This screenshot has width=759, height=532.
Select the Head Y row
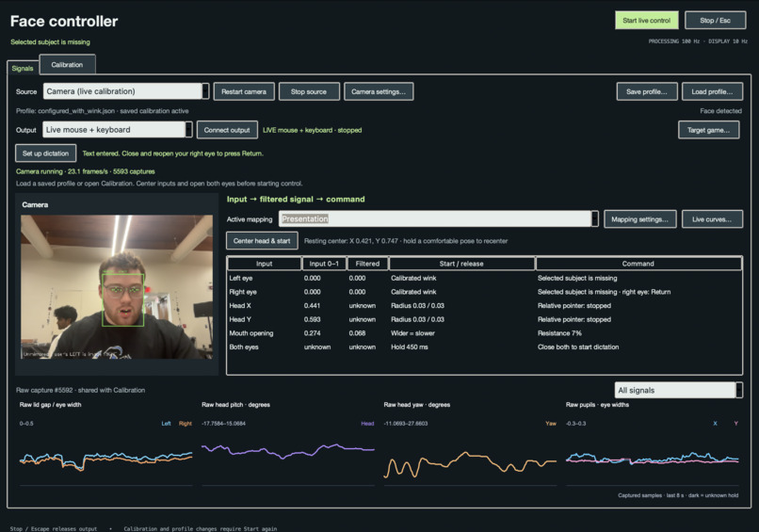pyautogui.click(x=484, y=319)
